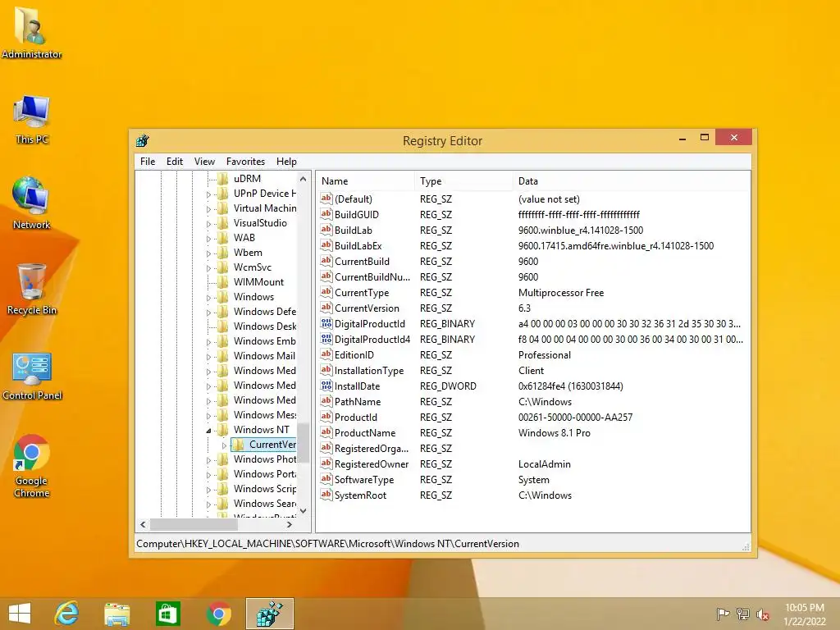Click the Registry Editor taskbar button
840x630 pixels.
click(269, 614)
